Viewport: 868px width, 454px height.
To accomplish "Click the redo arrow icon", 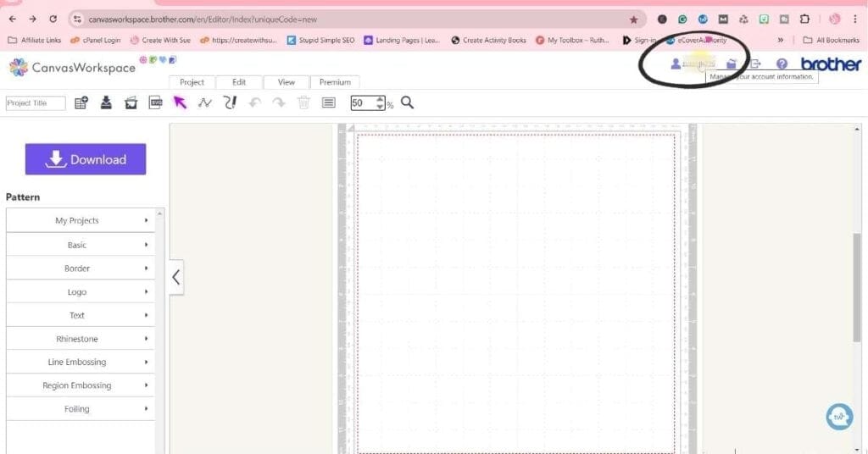I will point(279,102).
